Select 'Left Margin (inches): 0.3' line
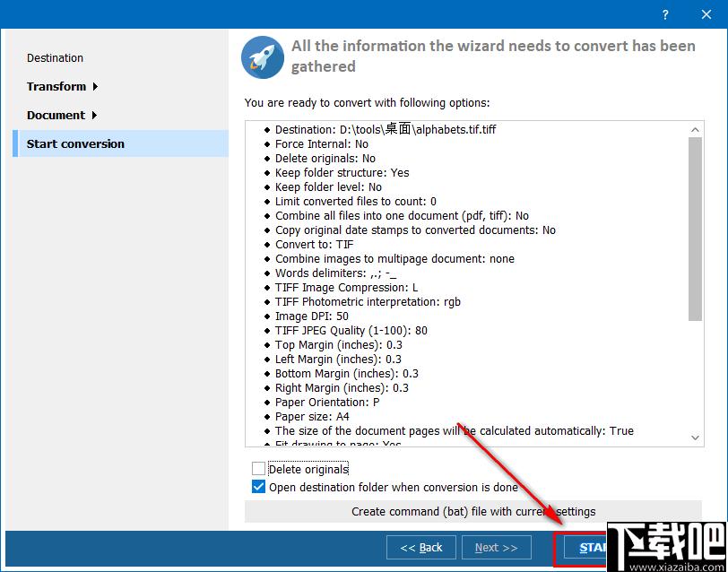Viewport: 728px width, 572px height. tap(338, 360)
